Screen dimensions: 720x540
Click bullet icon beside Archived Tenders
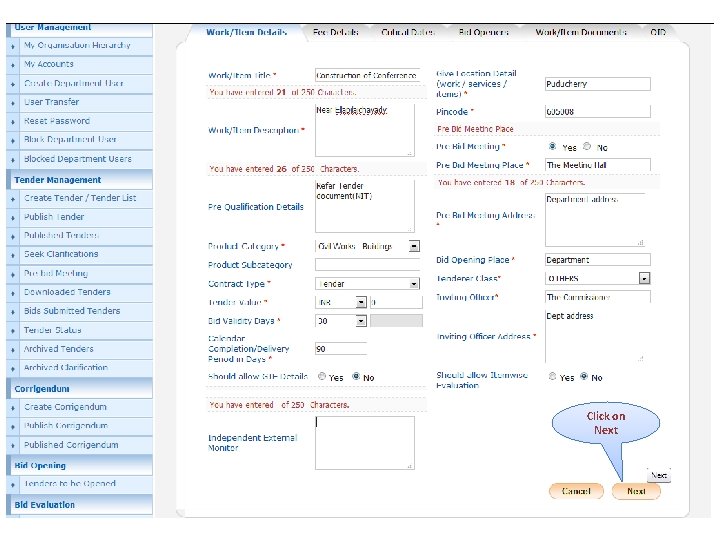13,350
